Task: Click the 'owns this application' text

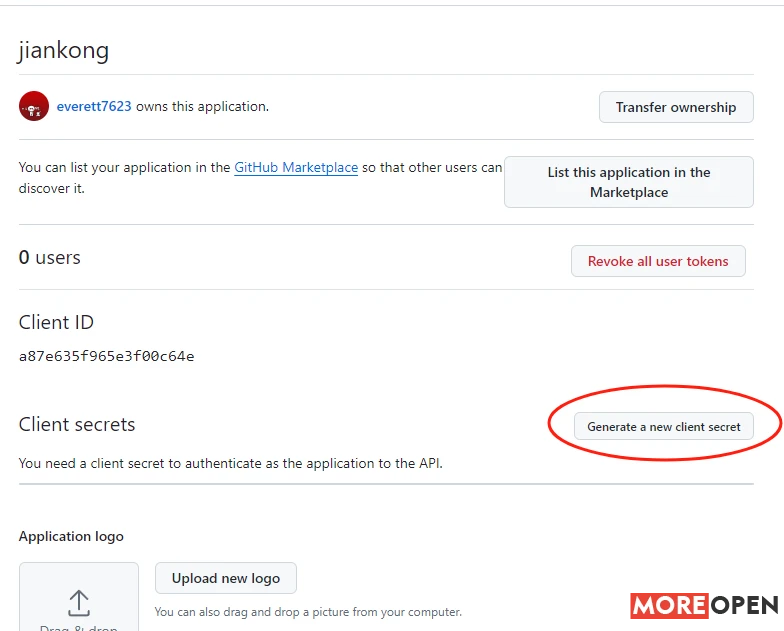Action: point(202,106)
